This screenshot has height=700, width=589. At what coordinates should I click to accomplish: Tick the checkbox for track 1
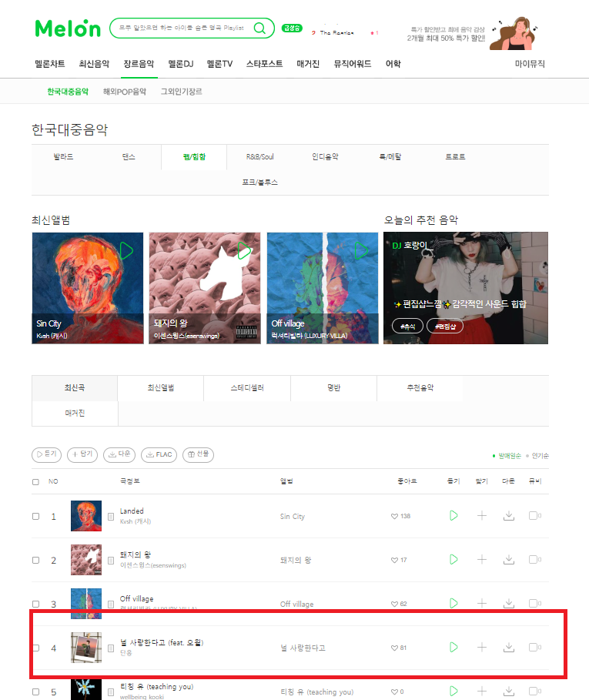tap(35, 516)
